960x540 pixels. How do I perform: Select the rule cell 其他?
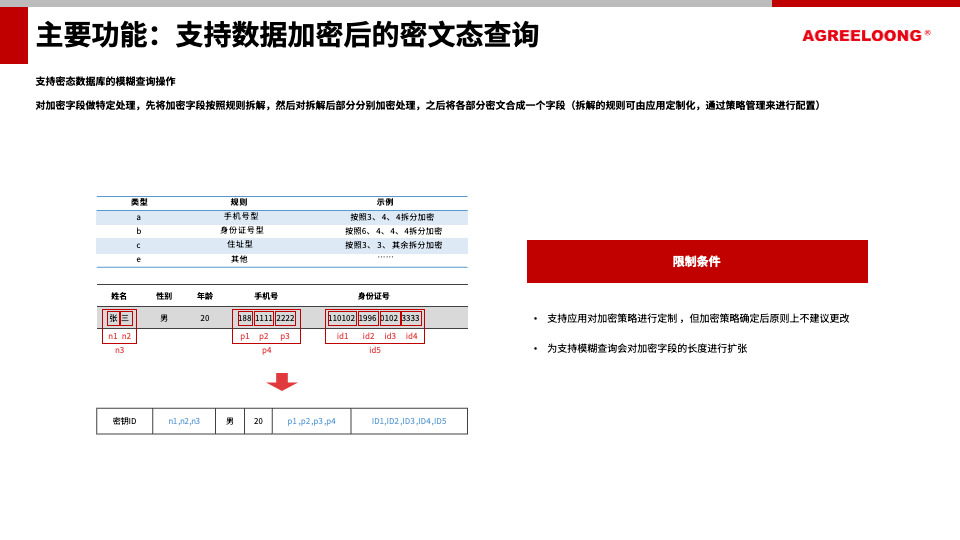pyautogui.click(x=239, y=259)
